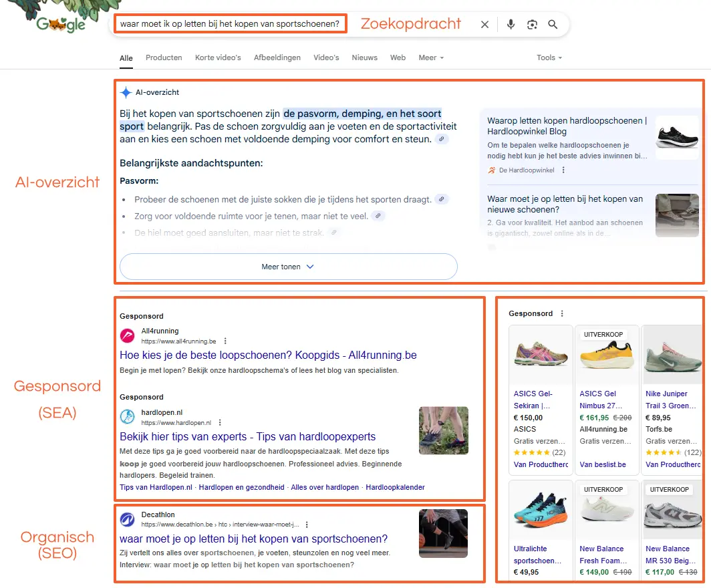
Task: Open 'Hardloopkalender' sitelink
Action: (396, 487)
